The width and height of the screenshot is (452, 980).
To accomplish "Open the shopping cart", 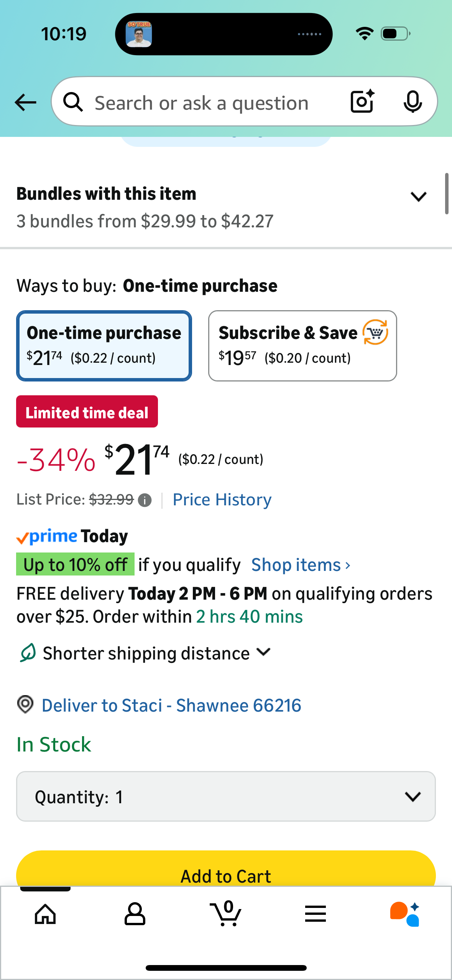I will (226, 916).
